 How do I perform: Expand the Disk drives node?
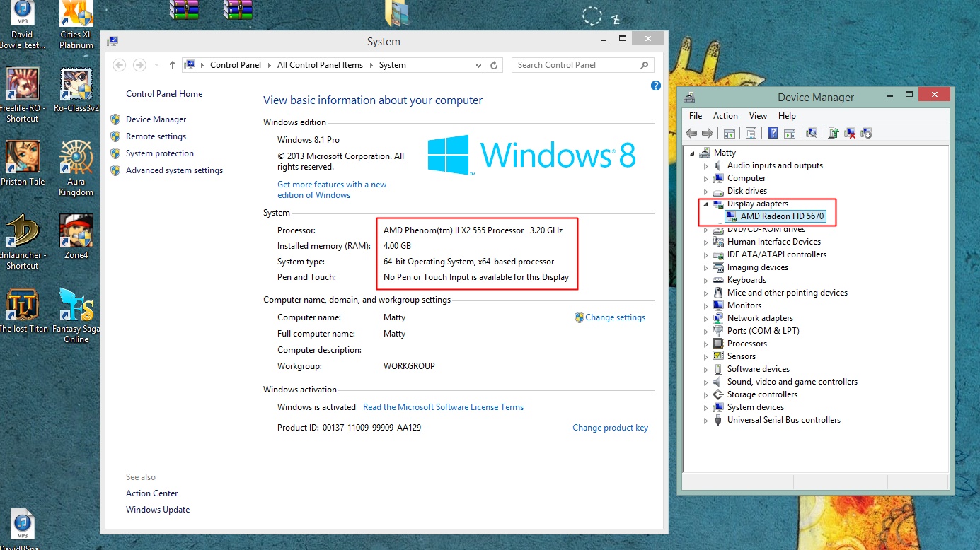pos(705,192)
